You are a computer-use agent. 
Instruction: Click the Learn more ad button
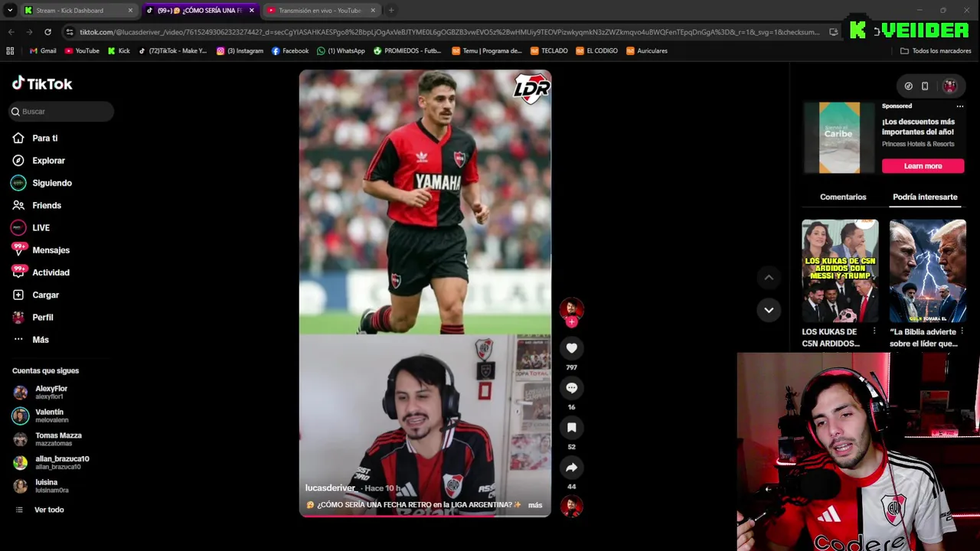pos(923,166)
